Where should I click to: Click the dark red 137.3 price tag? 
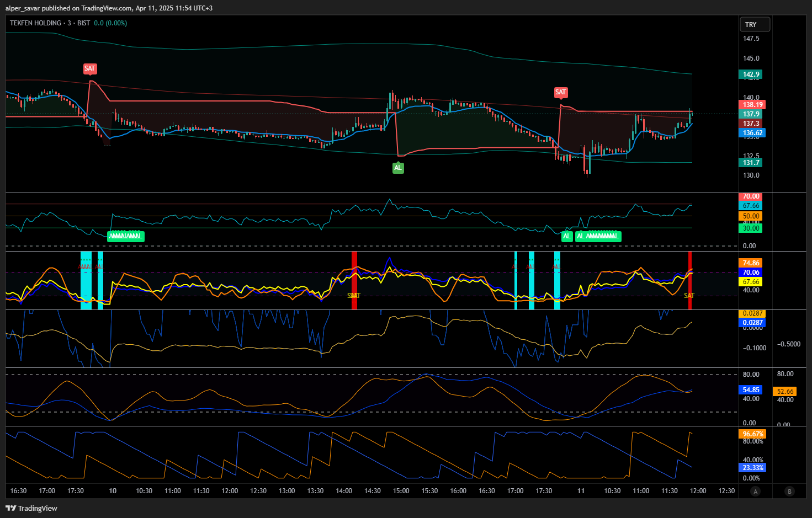[x=751, y=124]
